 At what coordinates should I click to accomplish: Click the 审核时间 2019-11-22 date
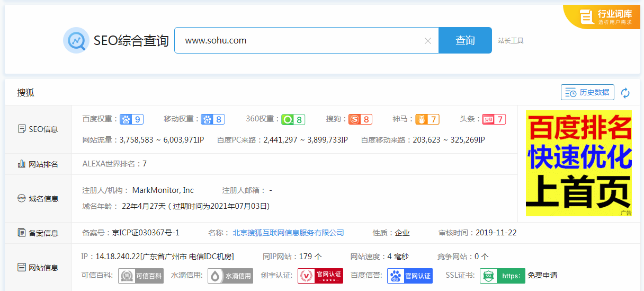(x=496, y=233)
